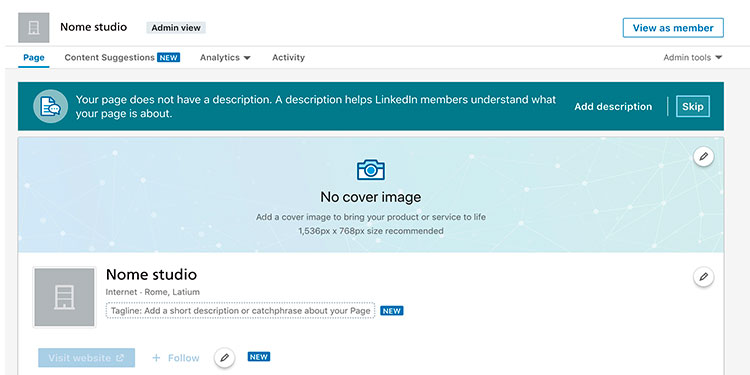750x375 pixels.
Task: Click the Admin view badge
Action: (x=176, y=28)
